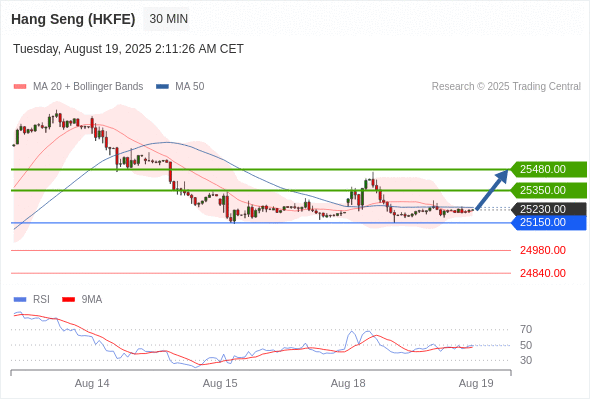This screenshot has width=590, height=400.
Task: Click the blue 25150.00 pivot label
Action: click(x=549, y=223)
